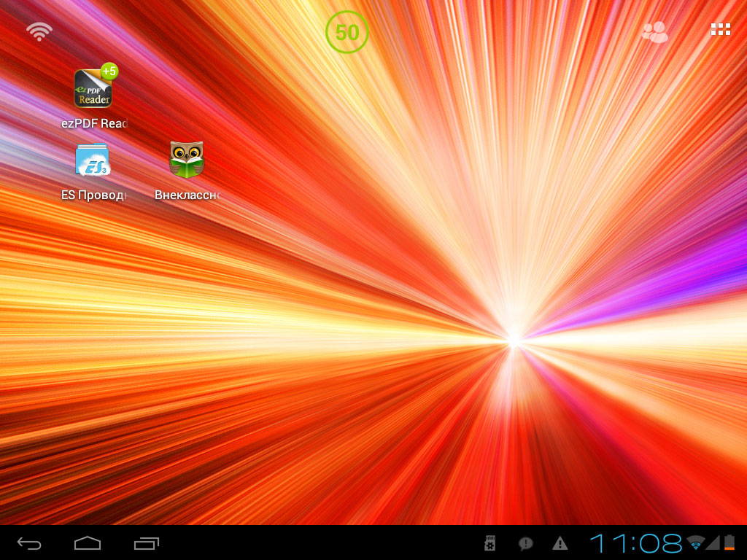747x560 pixels.
Task: Tap the ezPDF Read label text
Action: tap(94, 123)
